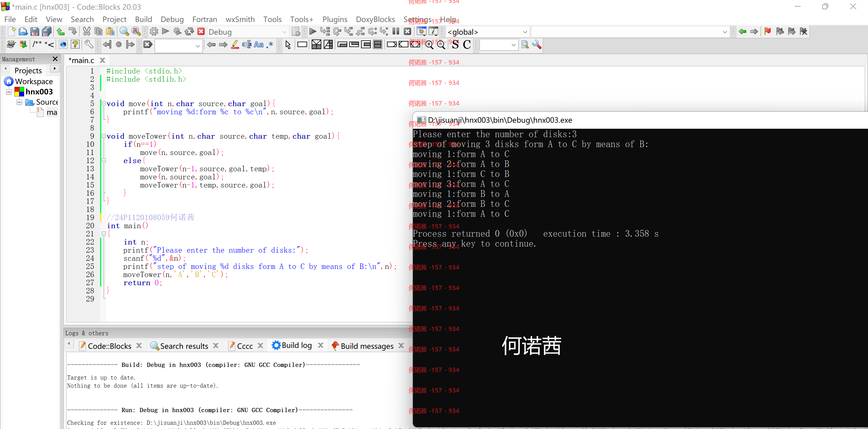The height and width of the screenshot is (429, 868).
Task: Open the wxSmith menu
Action: pos(240,19)
